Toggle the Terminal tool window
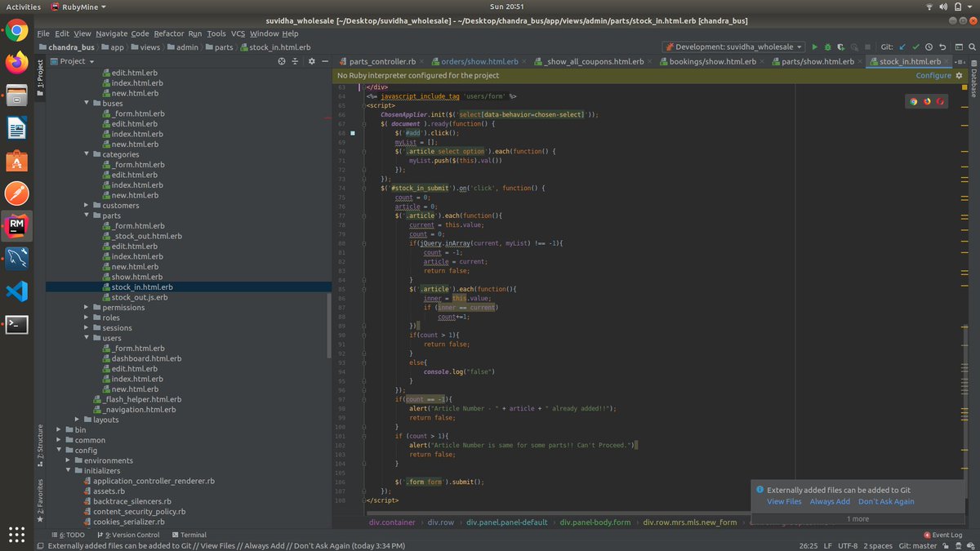 point(188,535)
